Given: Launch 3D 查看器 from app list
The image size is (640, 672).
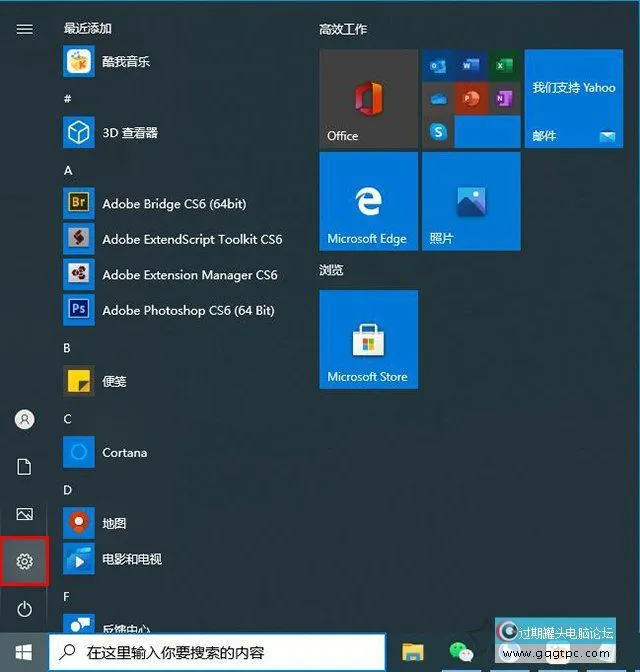Looking at the screenshot, I should (111, 132).
